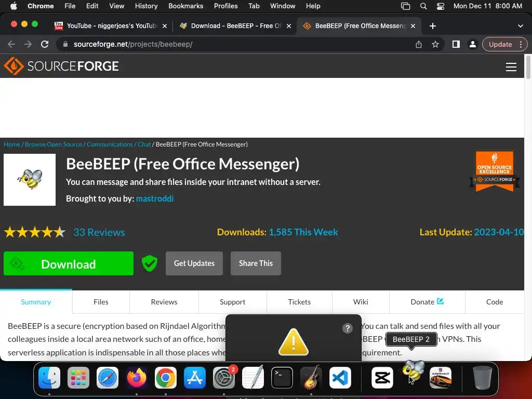The image size is (532, 399).
Task: Launch Asphalt game from the Dock
Action: 441,377
